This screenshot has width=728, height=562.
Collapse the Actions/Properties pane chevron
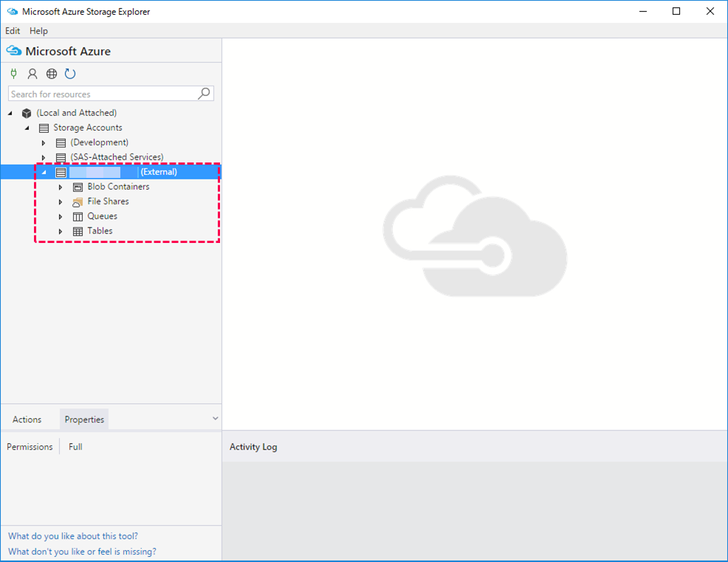(x=216, y=419)
